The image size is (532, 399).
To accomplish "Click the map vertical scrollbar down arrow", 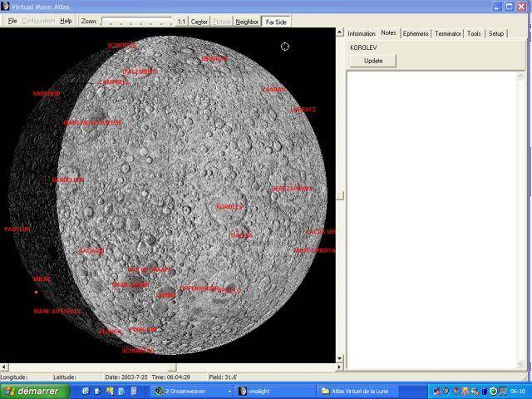I will 340,358.
